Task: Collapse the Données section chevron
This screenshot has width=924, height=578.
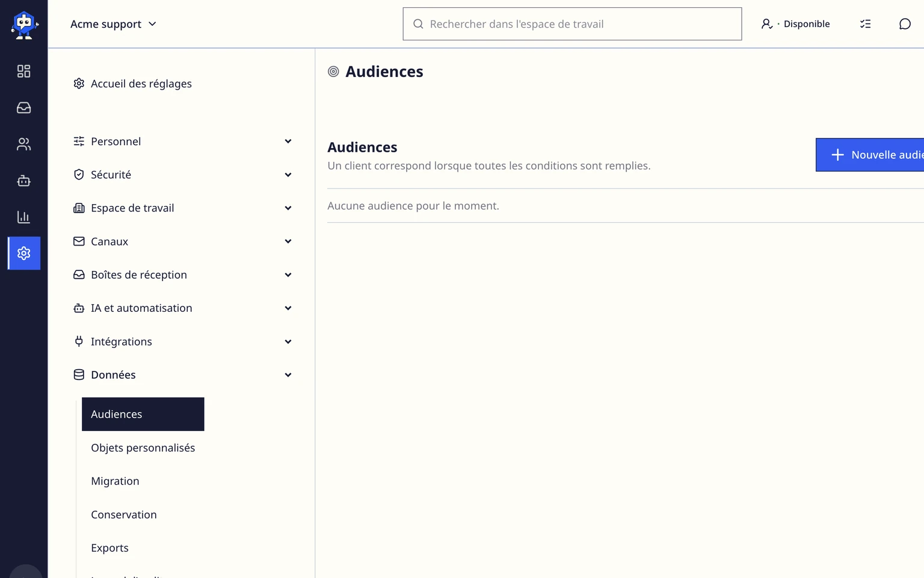Action: click(288, 375)
